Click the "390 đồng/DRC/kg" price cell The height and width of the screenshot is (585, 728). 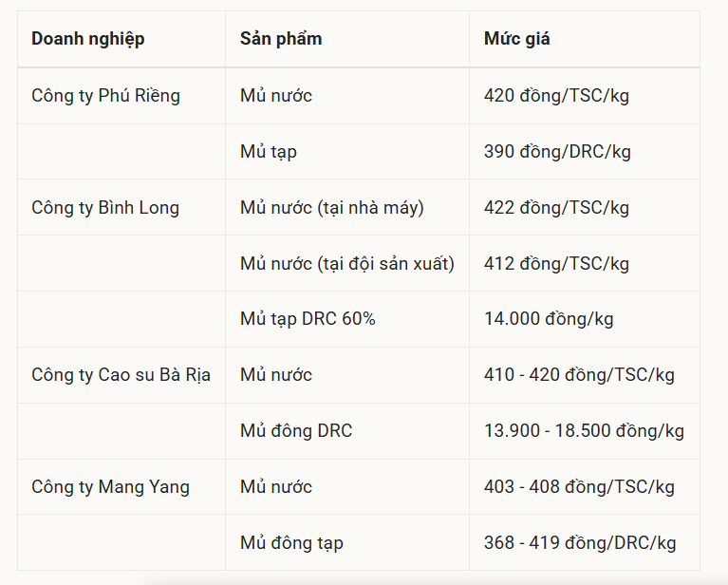tap(557, 152)
